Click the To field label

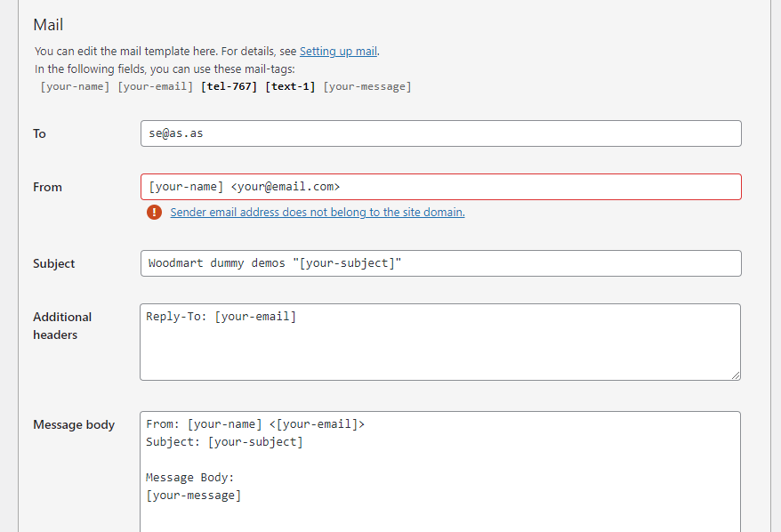(39, 133)
